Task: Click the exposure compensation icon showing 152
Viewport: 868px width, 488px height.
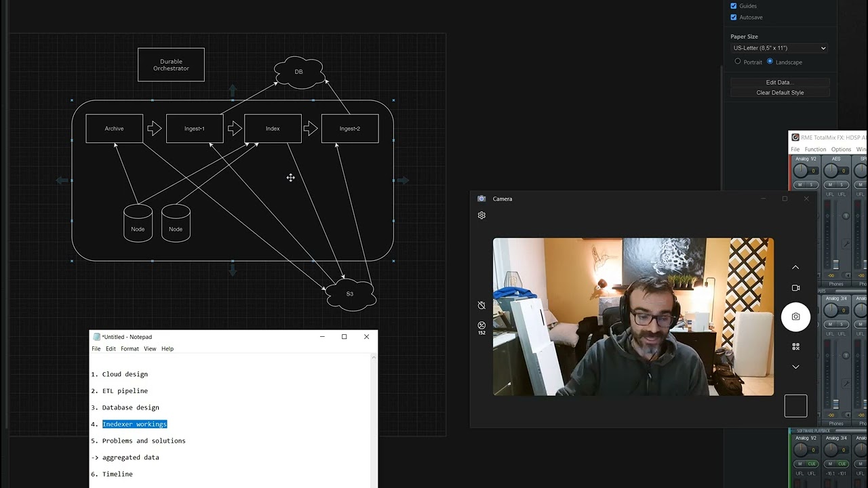Action: [481, 327]
